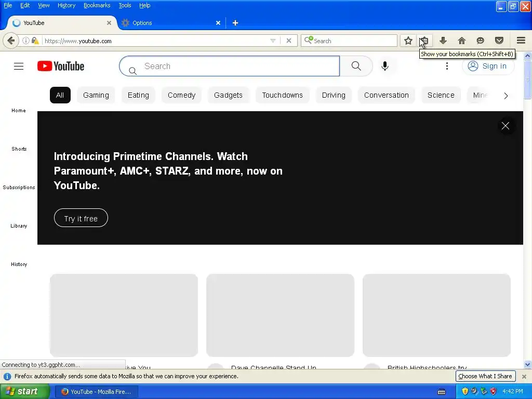The image size is (532, 399).
Task: Open the site information icon in address bar
Action: (26, 41)
